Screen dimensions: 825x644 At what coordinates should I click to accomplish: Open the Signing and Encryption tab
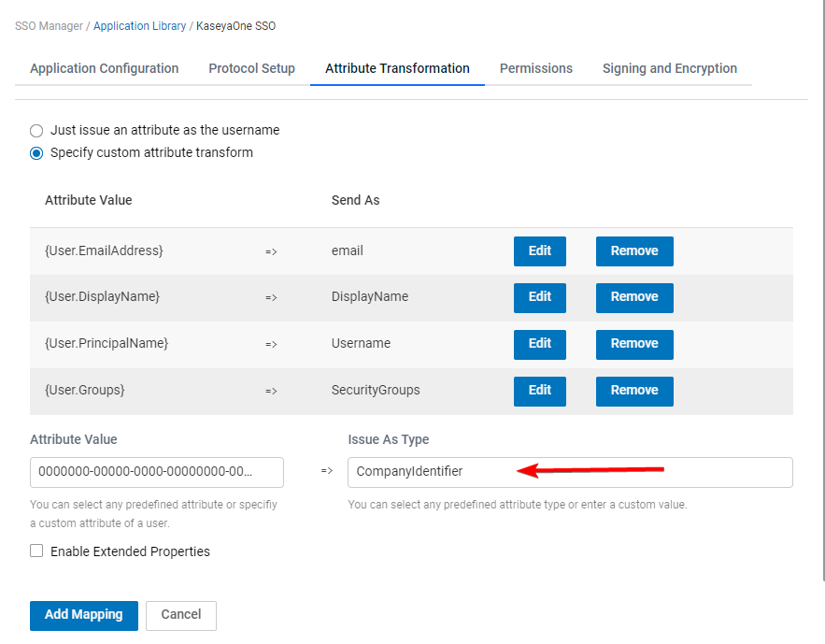tap(669, 68)
